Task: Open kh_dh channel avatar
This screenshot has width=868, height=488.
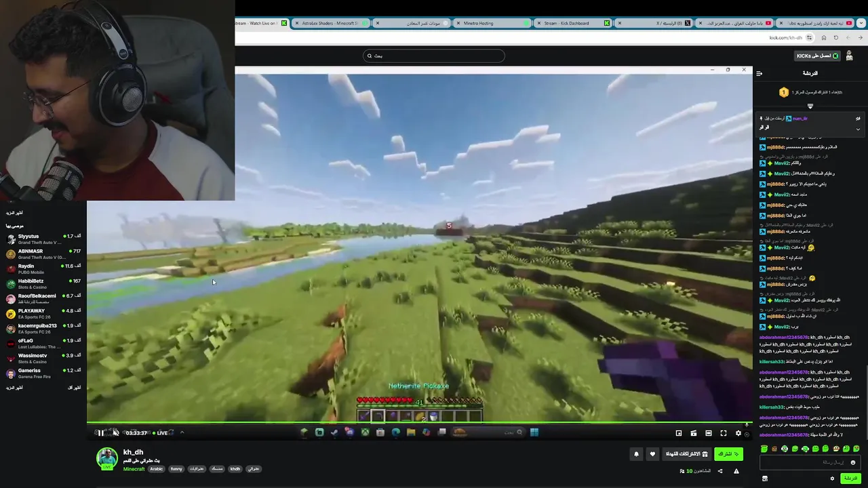Action: point(106,459)
